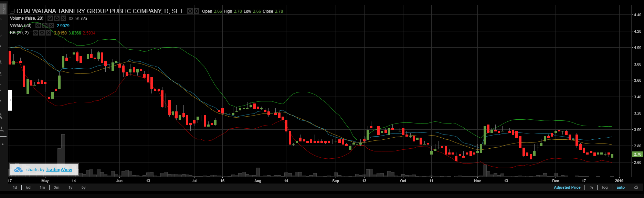644x198 pixels.
Task: Toggle the auto scale option
Action: (x=621, y=187)
